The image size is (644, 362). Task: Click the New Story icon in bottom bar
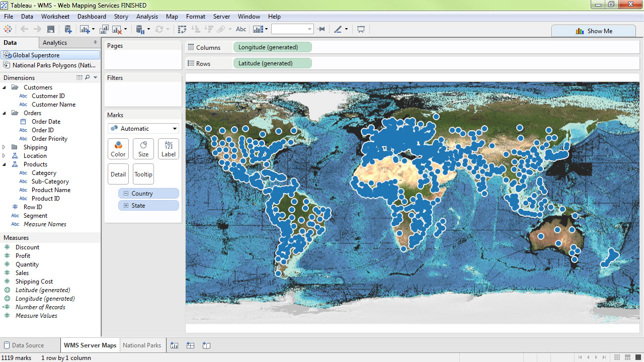206,345
